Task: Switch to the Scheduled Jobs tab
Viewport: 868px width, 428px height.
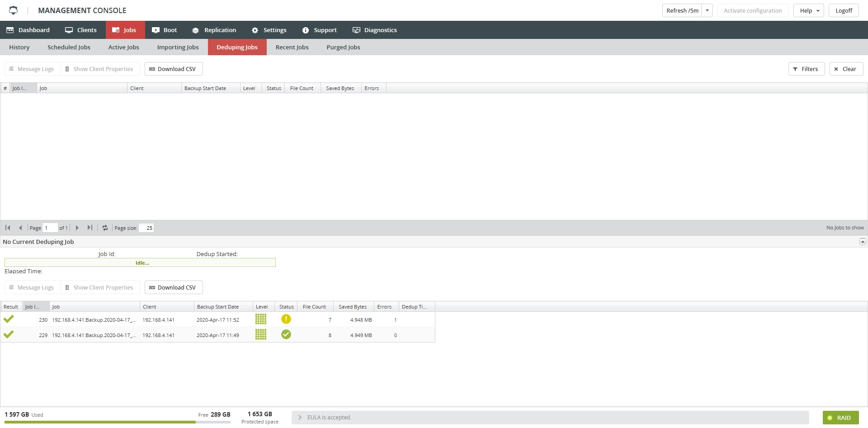Action: click(69, 47)
